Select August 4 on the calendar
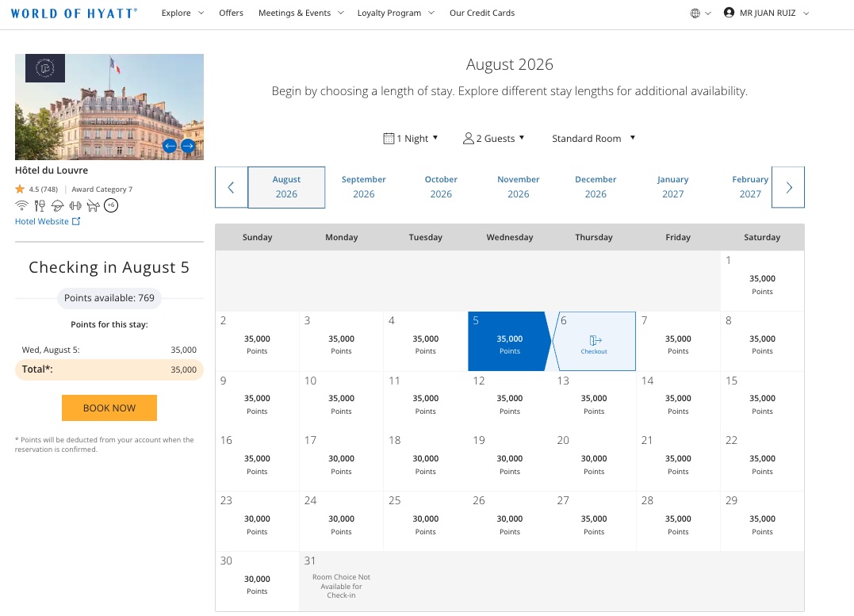 point(425,342)
